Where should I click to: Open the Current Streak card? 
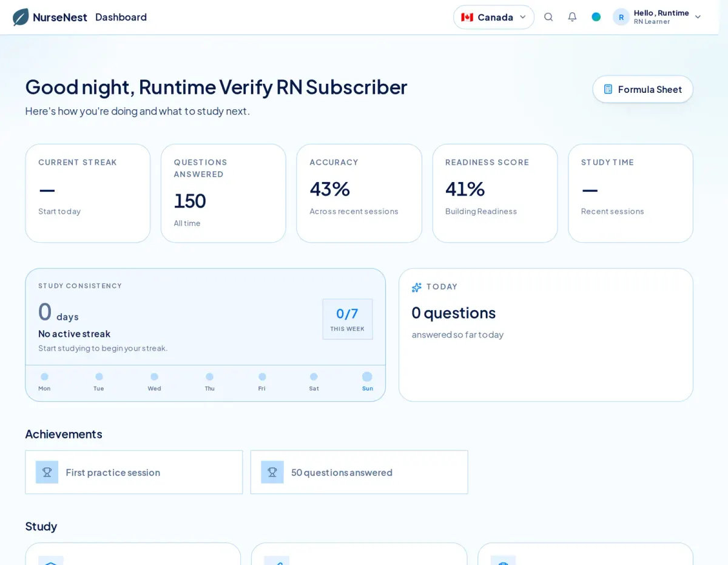point(88,193)
